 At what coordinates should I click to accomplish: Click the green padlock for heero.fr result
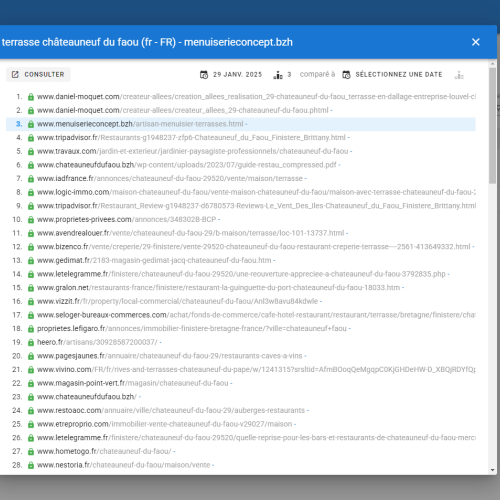coord(31,342)
